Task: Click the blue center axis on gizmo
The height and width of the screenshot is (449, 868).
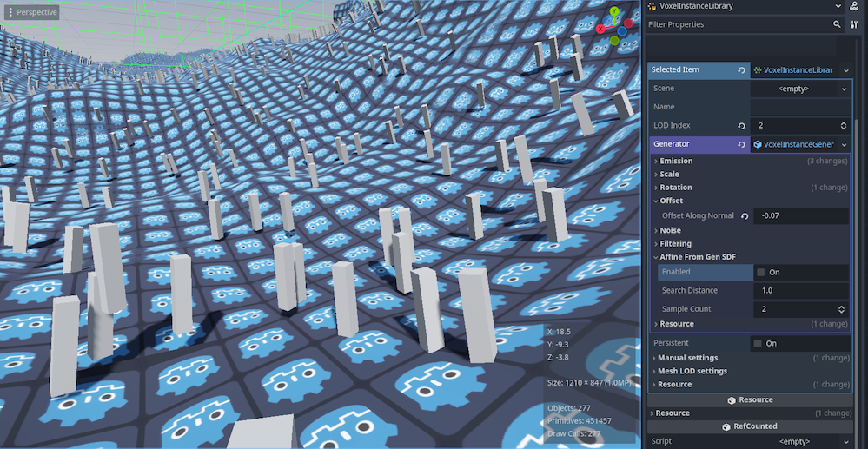Action: click(x=621, y=31)
